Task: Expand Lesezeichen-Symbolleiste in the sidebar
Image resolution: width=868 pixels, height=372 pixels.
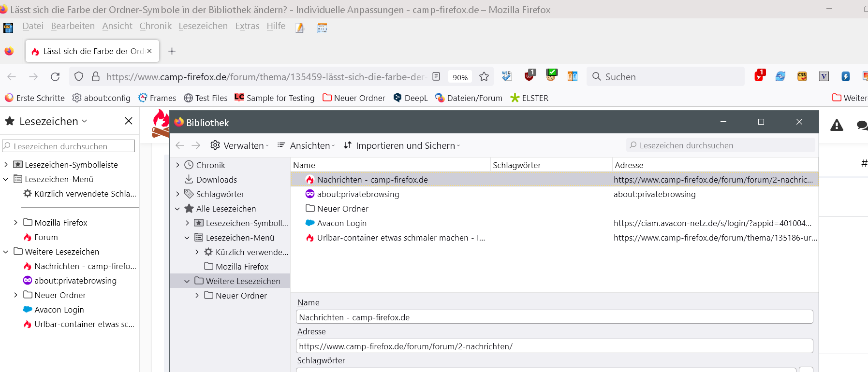Action: tap(6, 165)
